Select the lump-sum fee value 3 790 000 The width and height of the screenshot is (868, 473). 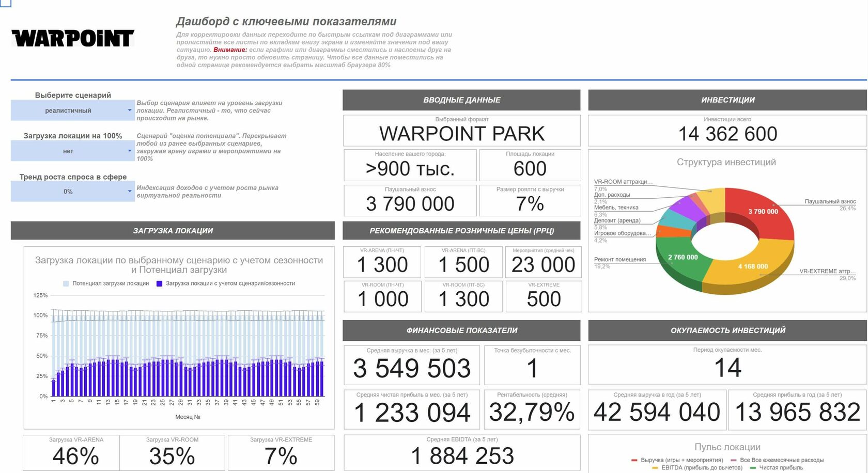pyautogui.click(x=410, y=204)
